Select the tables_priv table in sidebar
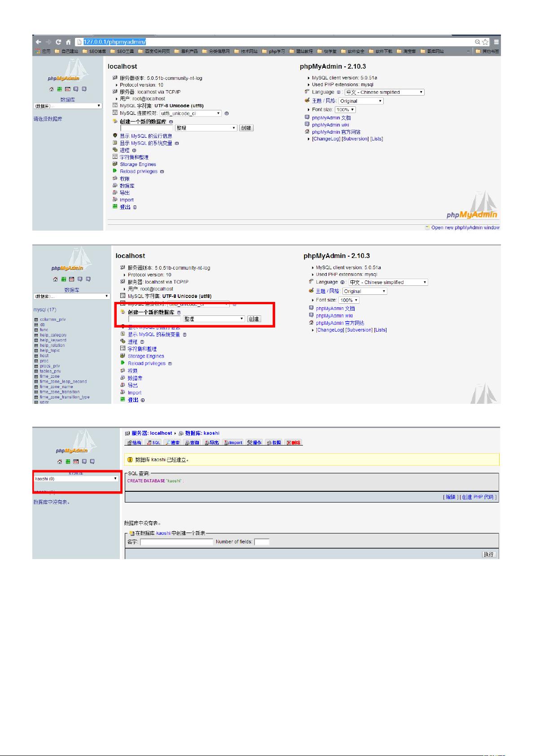The image size is (535, 756). click(x=50, y=371)
